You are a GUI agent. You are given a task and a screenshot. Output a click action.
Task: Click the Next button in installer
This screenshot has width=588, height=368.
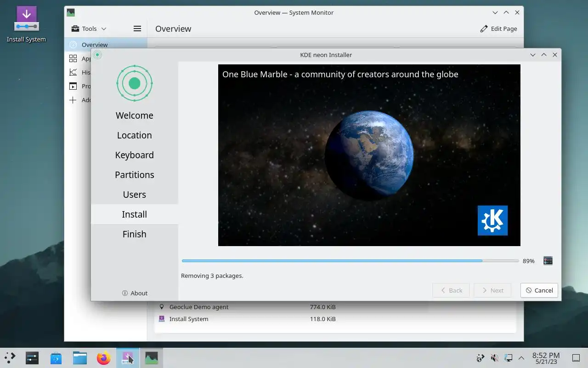click(492, 290)
